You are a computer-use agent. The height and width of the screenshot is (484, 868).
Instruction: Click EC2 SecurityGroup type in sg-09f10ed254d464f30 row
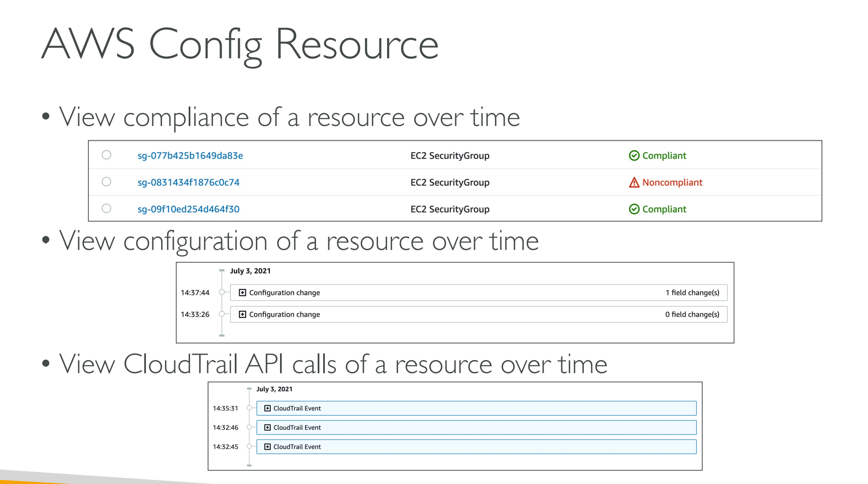tap(450, 209)
